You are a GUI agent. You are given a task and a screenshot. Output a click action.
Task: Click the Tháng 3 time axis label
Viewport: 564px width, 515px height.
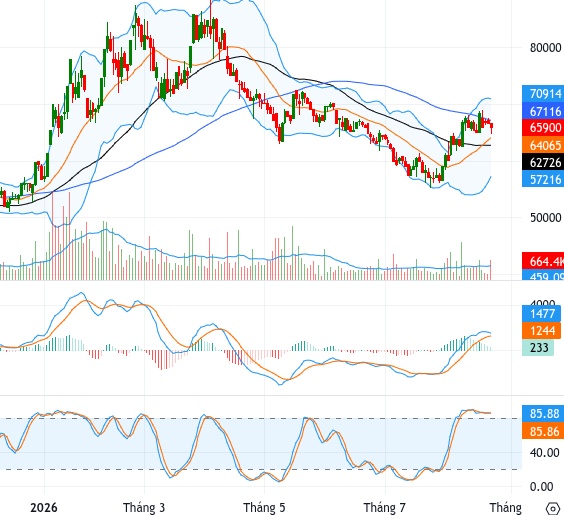coord(144,508)
